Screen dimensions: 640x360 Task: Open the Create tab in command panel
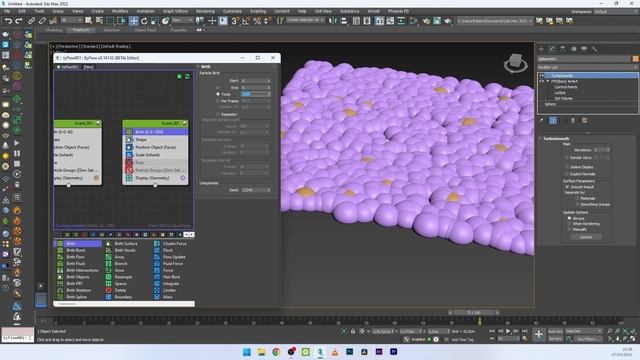(x=542, y=49)
